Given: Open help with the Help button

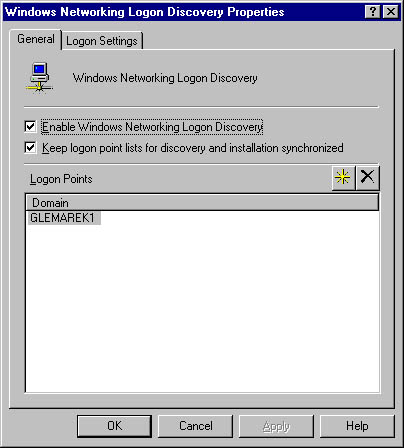Looking at the screenshot, I should [x=357, y=426].
